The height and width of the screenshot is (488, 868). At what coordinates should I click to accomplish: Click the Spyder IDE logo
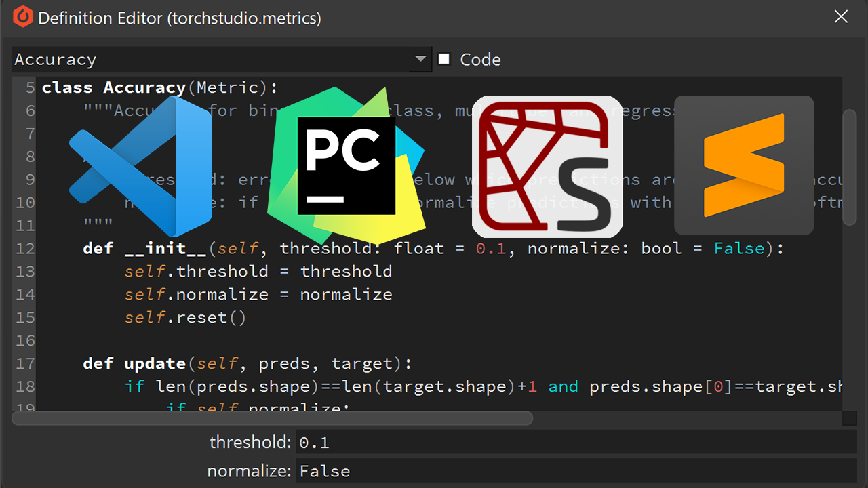pos(547,167)
